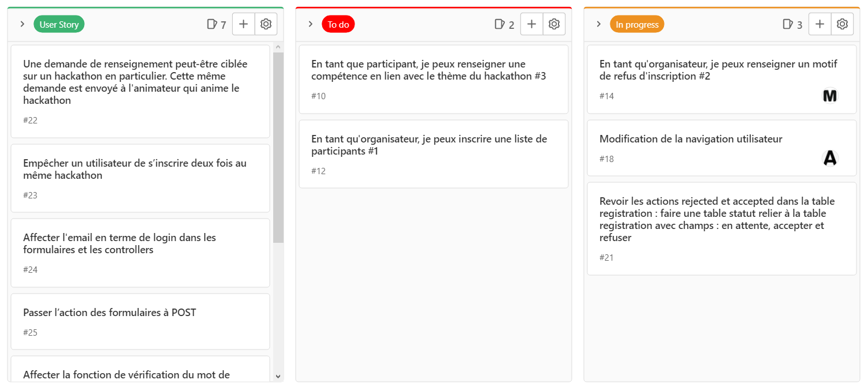Click the issue count icon in To do header
868x387 pixels.
pos(499,24)
